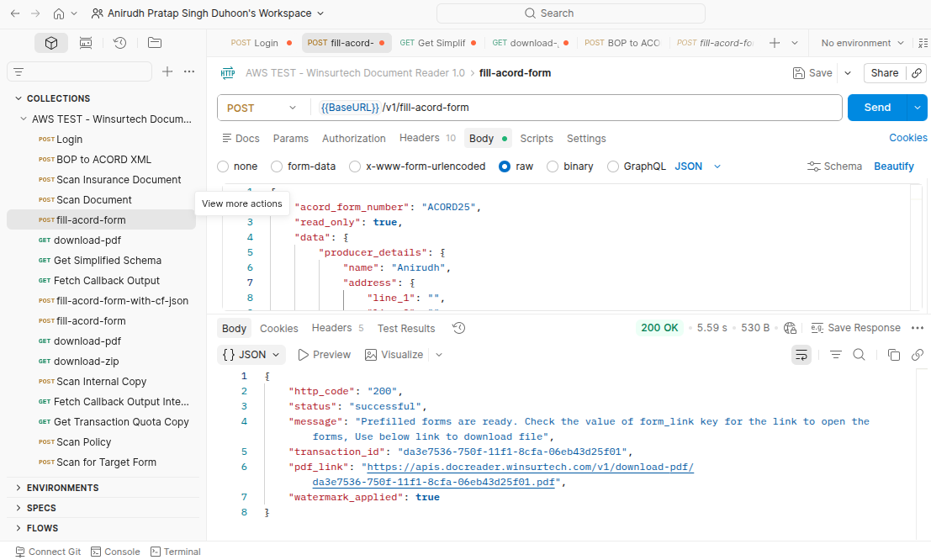The height and width of the screenshot is (560, 931).
Task: Send the request
Action: point(877,108)
